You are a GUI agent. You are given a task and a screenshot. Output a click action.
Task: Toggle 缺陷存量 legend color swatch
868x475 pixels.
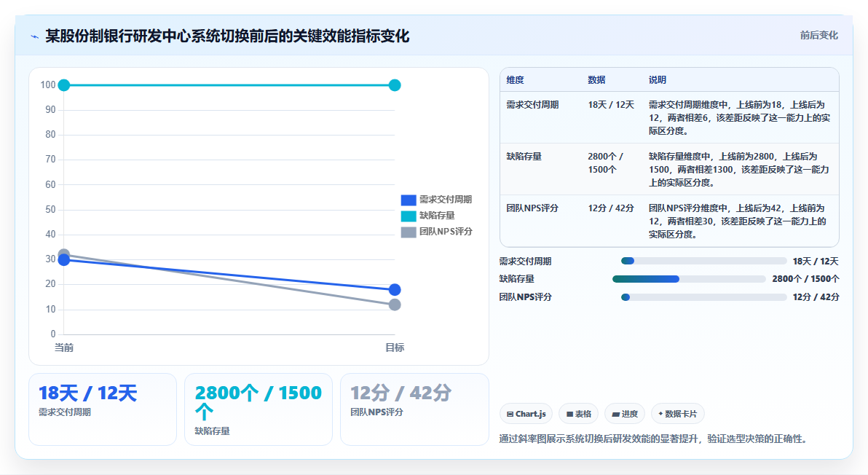pyautogui.click(x=409, y=216)
